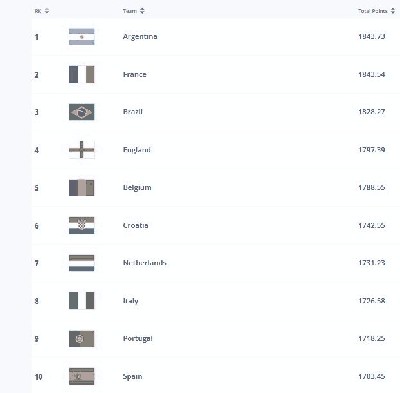Viewport: 400px width, 393px height.
Task: Click the England flag icon
Action: click(x=82, y=150)
